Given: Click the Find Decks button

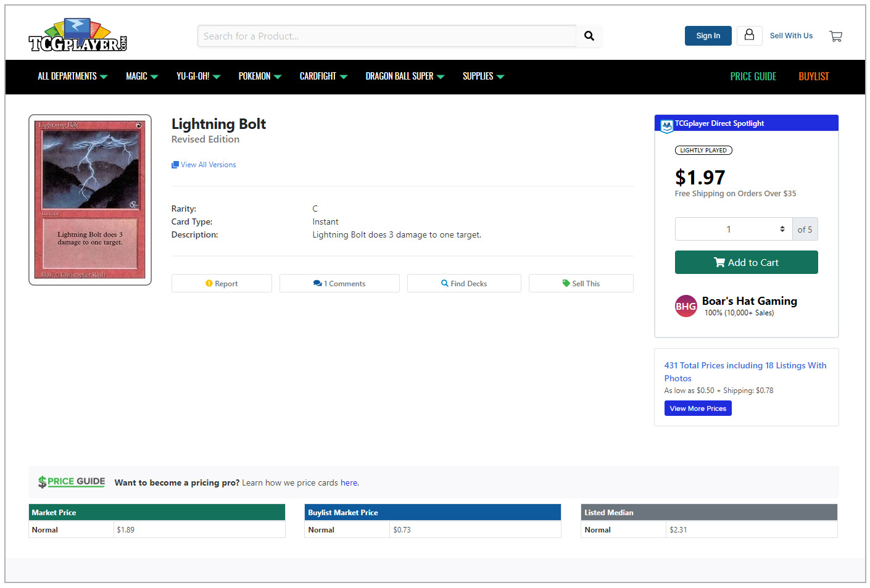Looking at the screenshot, I should [464, 283].
